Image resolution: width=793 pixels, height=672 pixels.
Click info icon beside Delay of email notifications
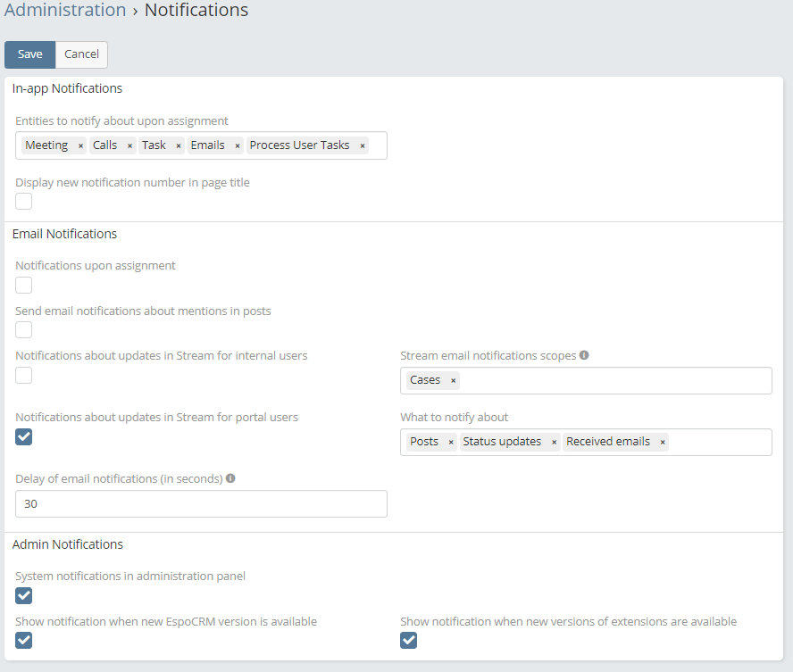point(230,478)
